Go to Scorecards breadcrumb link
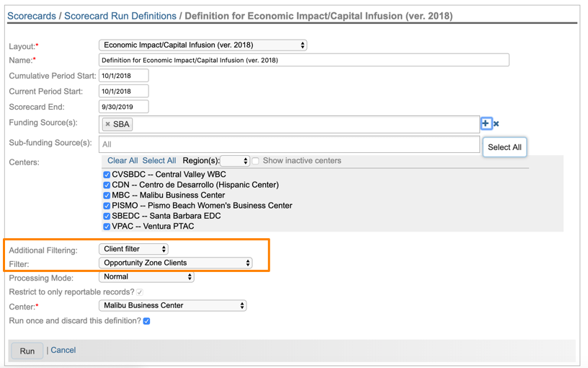This screenshot has width=588, height=368. click(32, 16)
